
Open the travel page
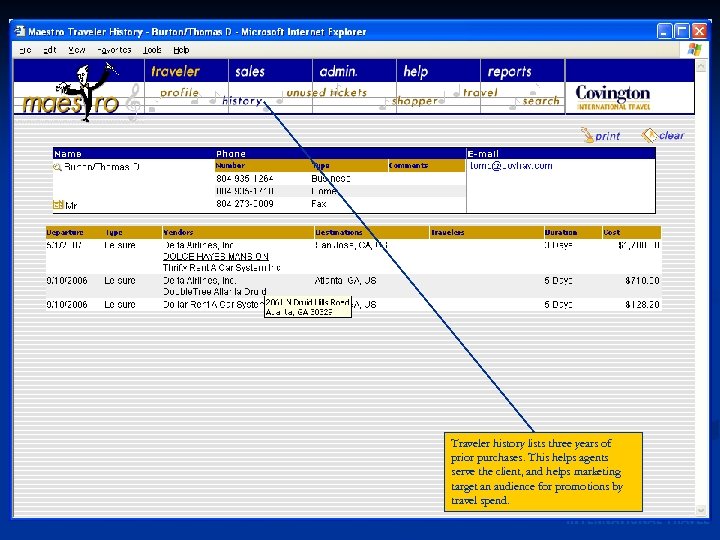480,92
